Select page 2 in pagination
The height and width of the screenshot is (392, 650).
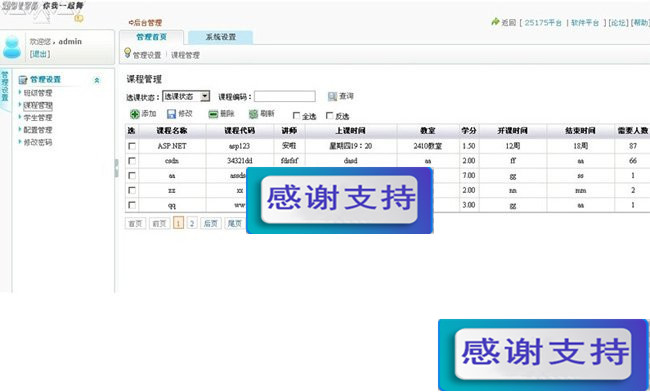pyautogui.click(x=192, y=223)
